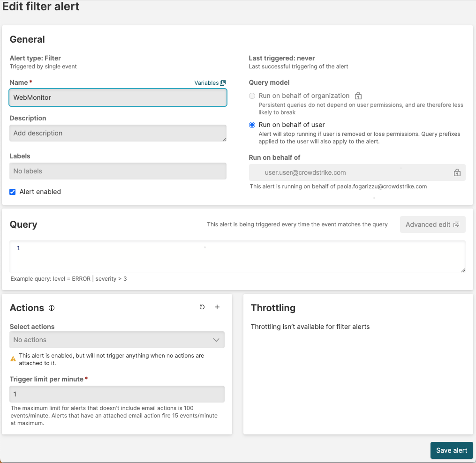The height and width of the screenshot is (463, 476).
Task: Click the Trigger limit per minute field
Action: pos(117,394)
